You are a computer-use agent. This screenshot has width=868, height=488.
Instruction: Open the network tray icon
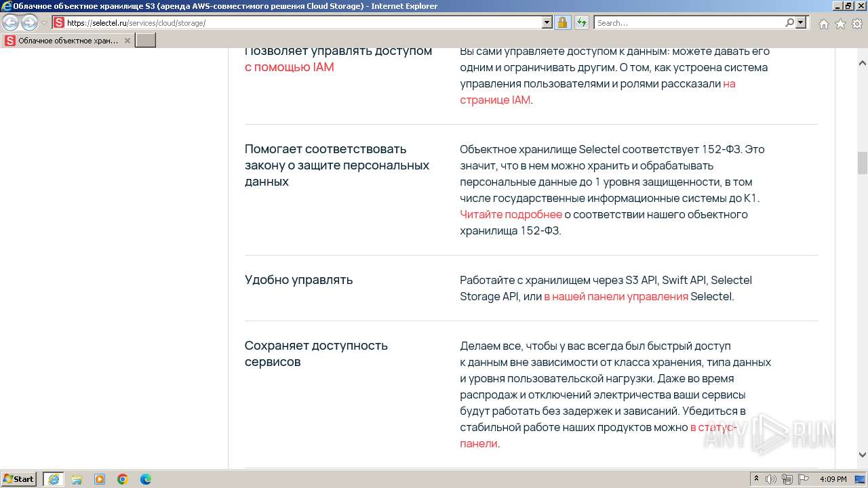point(787,479)
